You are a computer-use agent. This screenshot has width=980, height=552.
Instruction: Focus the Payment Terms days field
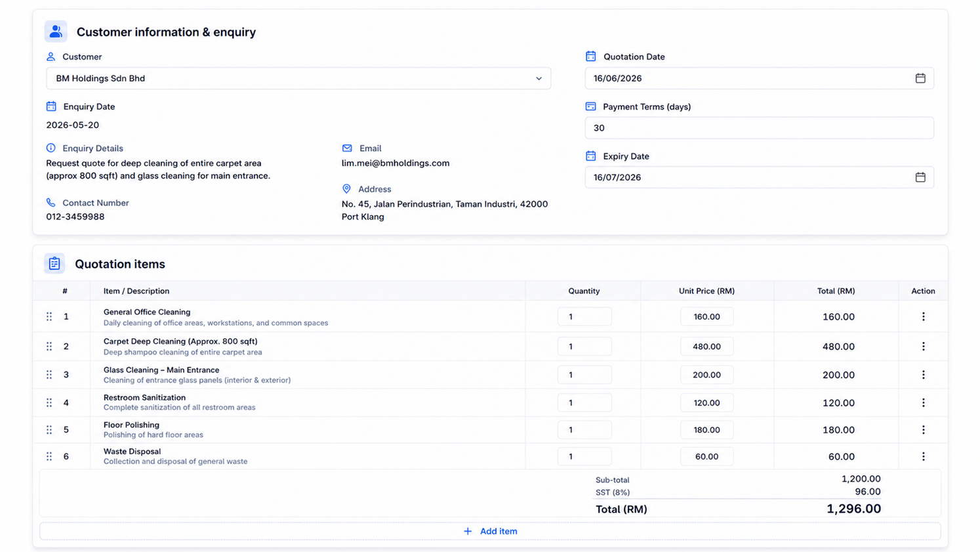tap(759, 128)
